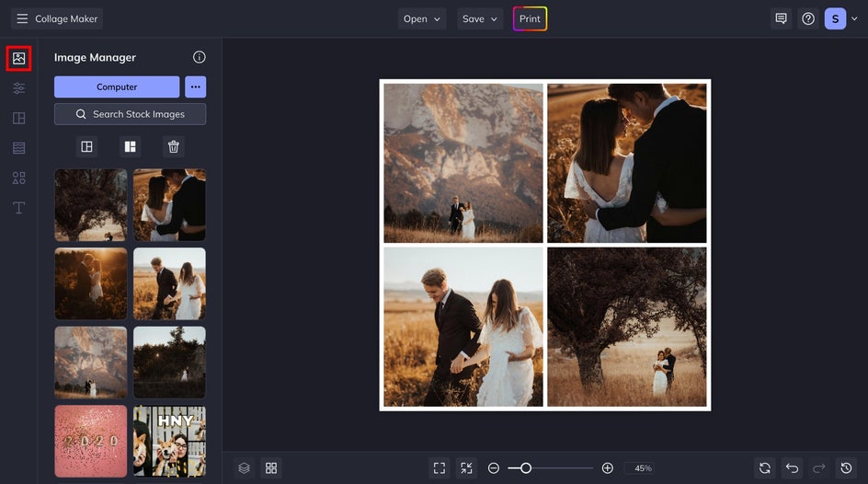Click the Image Manager info icon
Image resolution: width=868 pixels, height=484 pixels.
pyautogui.click(x=199, y=57)
